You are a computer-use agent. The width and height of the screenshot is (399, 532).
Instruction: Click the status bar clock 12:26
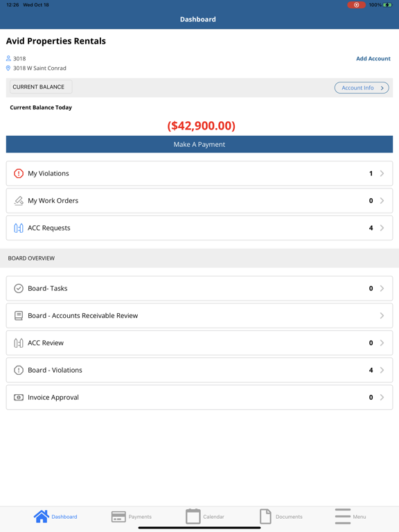(12, 5)
